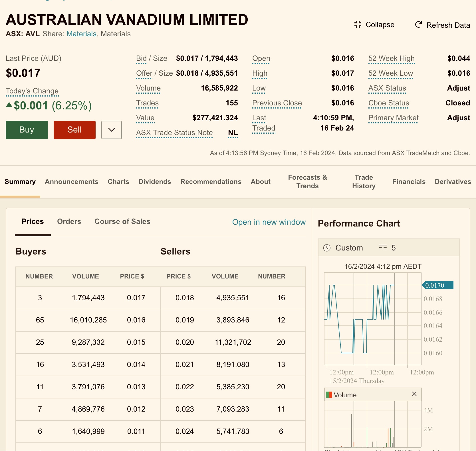
Task: Select the Summary tab
Action: click(20, 182)
